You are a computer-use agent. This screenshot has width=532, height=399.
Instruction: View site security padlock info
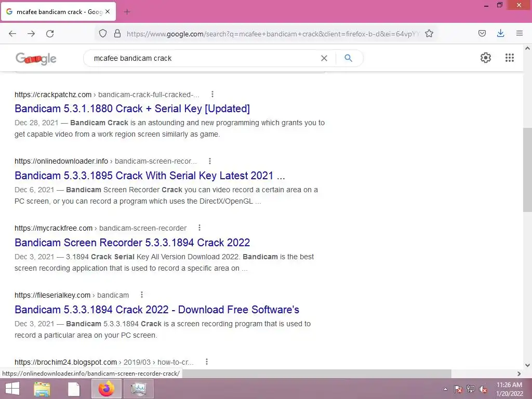tap(117, 33)
